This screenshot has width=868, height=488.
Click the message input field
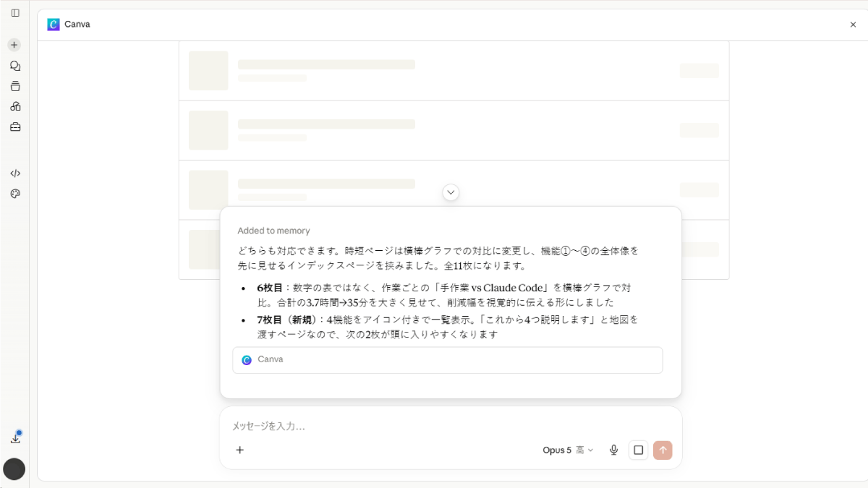pos(451,427)
